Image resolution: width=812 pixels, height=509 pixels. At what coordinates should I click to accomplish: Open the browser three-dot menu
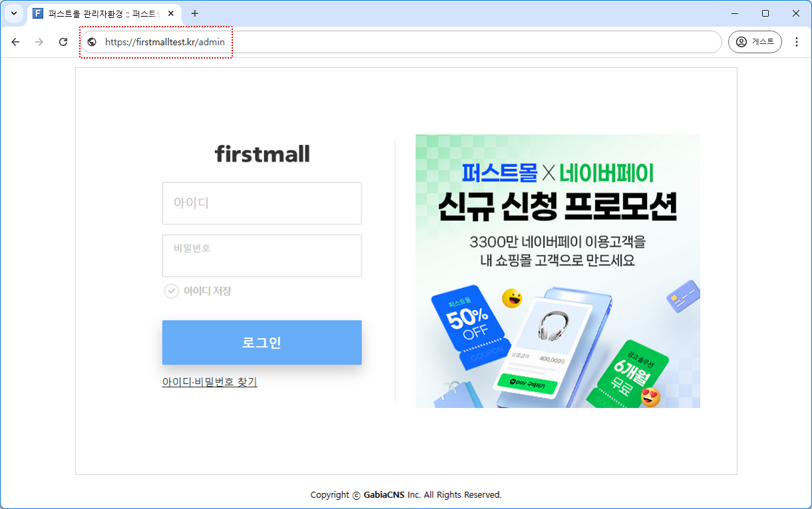click(x=797, y=42)
